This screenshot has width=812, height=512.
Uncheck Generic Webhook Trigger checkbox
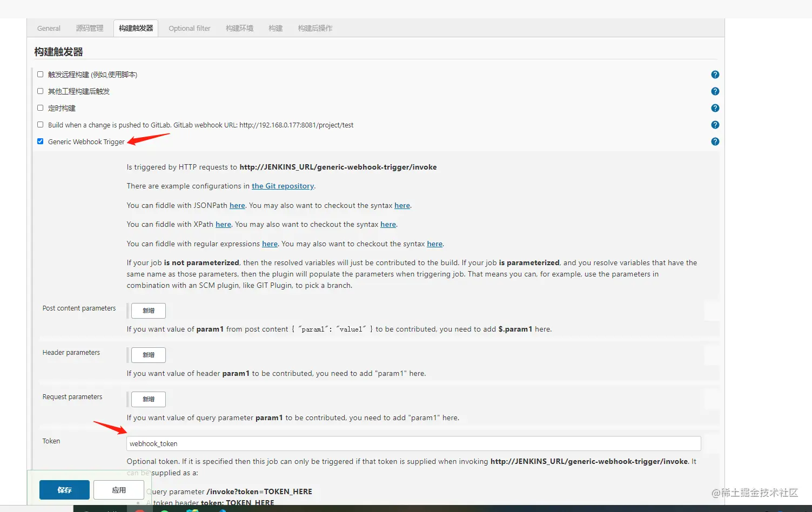point(40,141)
